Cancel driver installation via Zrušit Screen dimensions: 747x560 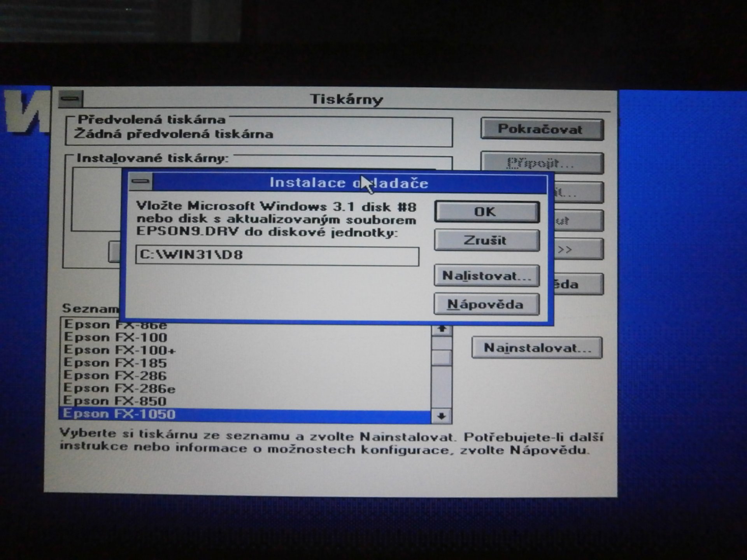[x=486, y=240]
